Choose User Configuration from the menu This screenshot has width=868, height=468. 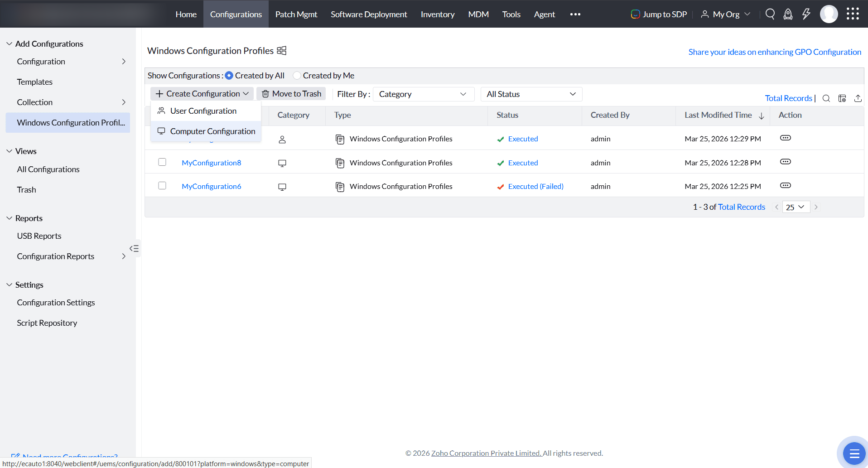(x=206, y=111)
